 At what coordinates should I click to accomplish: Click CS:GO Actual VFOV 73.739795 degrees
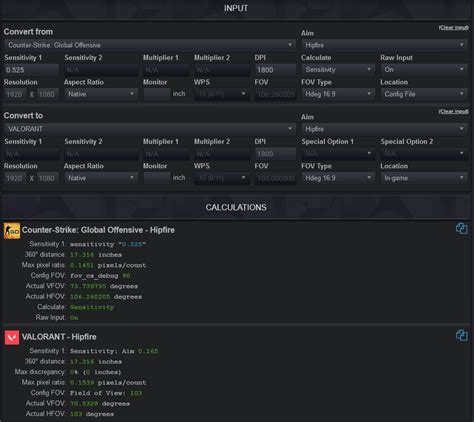click(104, 286)
